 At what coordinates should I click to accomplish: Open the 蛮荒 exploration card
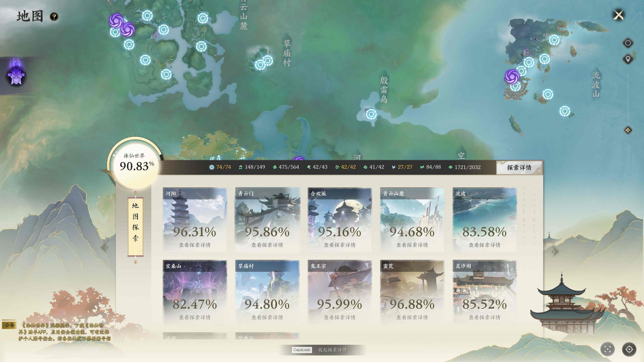pos(412,292)
